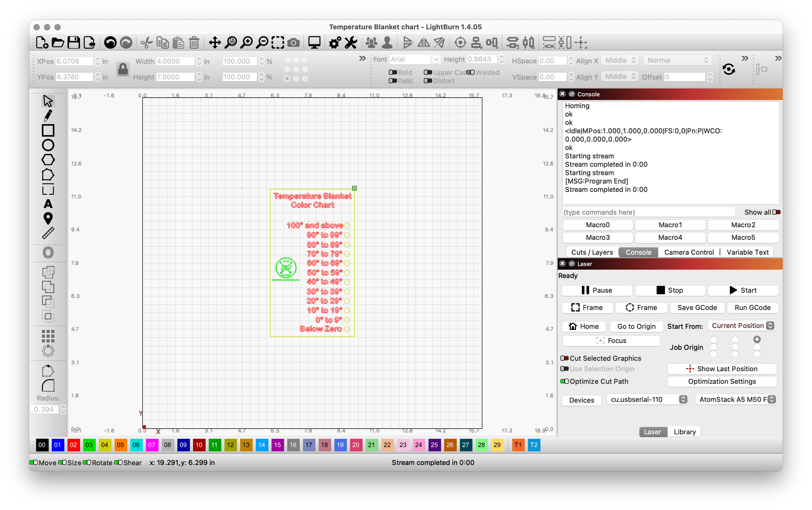
Task: Select the Rectangle tool
Action: [48, 131]
